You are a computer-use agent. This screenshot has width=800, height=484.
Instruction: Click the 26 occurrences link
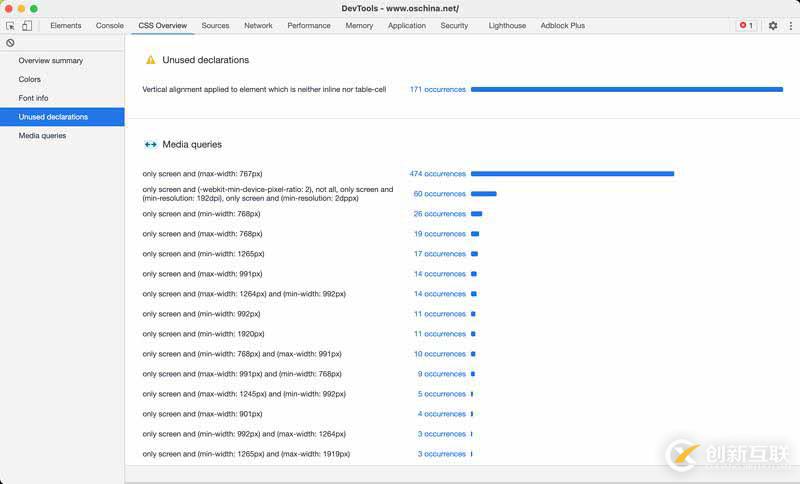click(439, 214)
